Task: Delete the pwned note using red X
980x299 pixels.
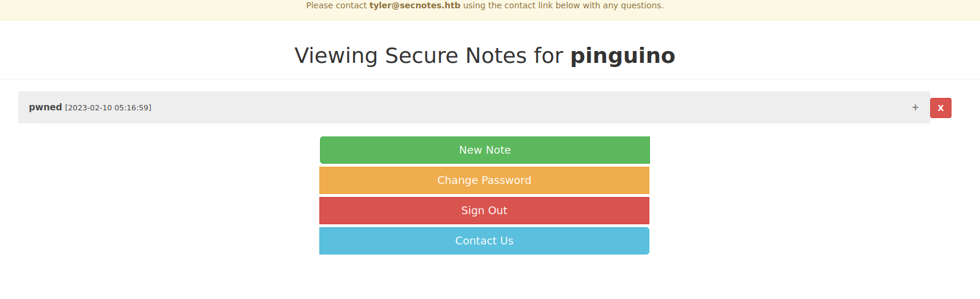Action: pos(941,108)
